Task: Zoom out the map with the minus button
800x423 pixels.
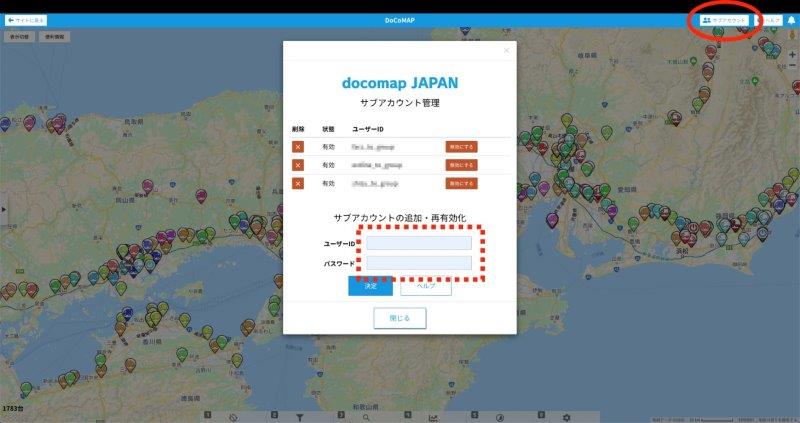Action: [792, 65]
